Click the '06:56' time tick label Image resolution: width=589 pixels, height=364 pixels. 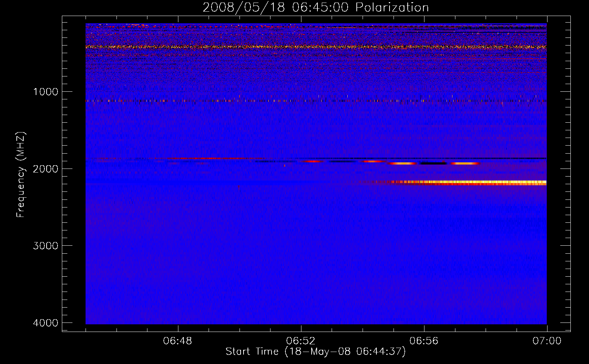click(x=424, y=341)
